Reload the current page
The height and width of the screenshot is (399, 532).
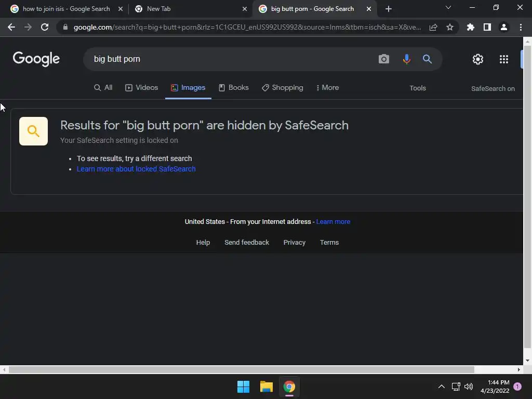point(45,27)
